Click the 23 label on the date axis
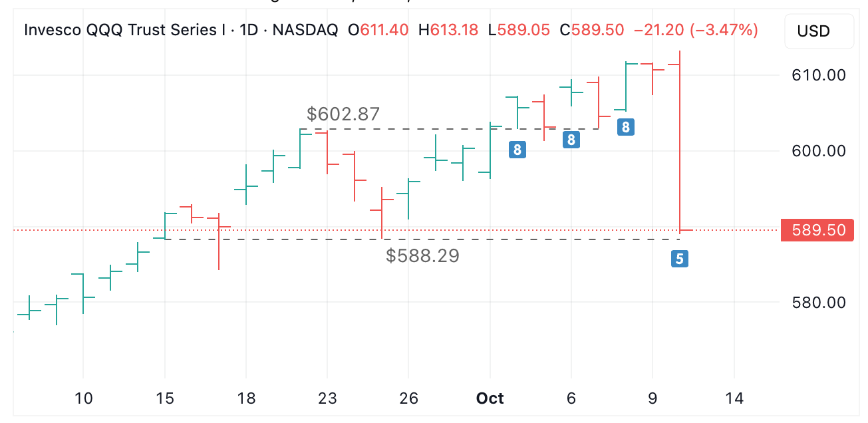The width and height of the screenshot is (868, 423). click(327, 398)
